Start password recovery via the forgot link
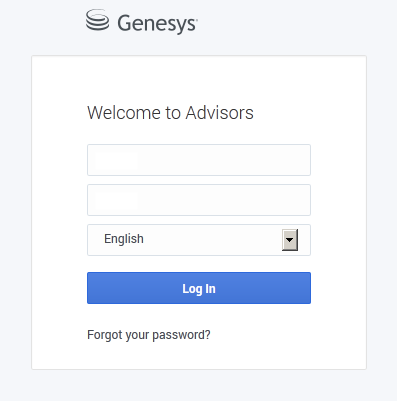Viewport: 397px width, 401px height. coord(149,335)
